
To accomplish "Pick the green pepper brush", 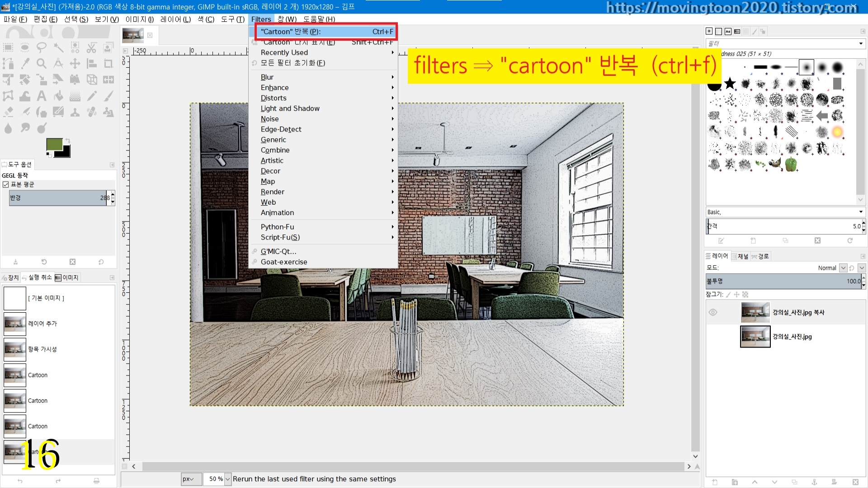I will [x=791, y=164].
